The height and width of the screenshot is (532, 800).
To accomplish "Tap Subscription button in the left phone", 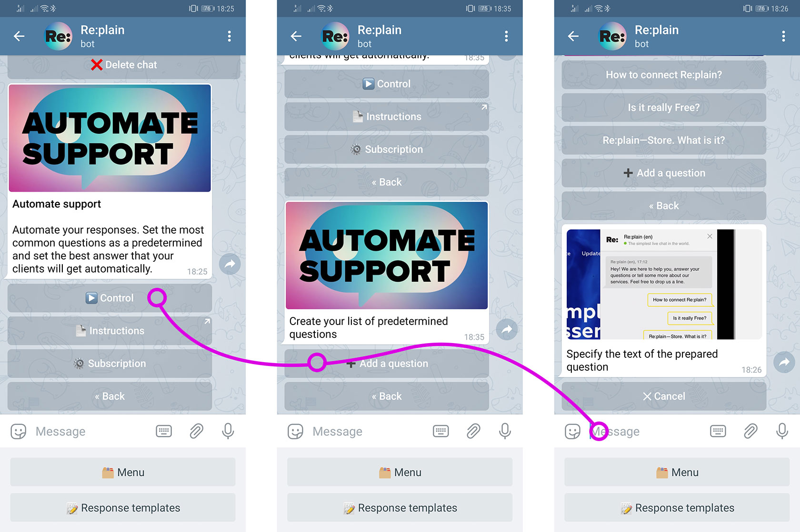I will [x=110, y=364].
